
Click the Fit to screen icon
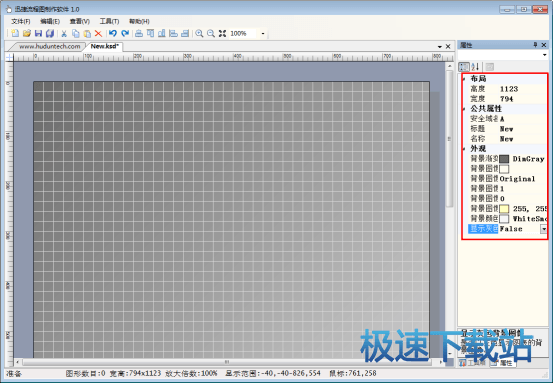click(222, 34)
